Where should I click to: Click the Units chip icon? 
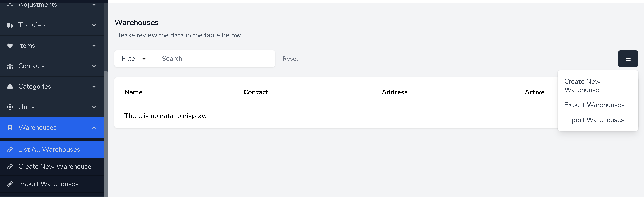[10, 107]
